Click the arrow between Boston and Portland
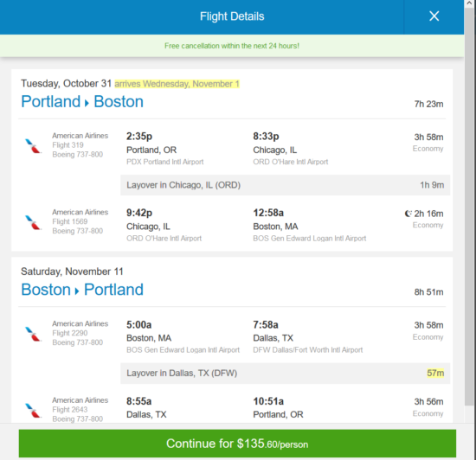The image size is (476, 460). [x=77, y=291]
